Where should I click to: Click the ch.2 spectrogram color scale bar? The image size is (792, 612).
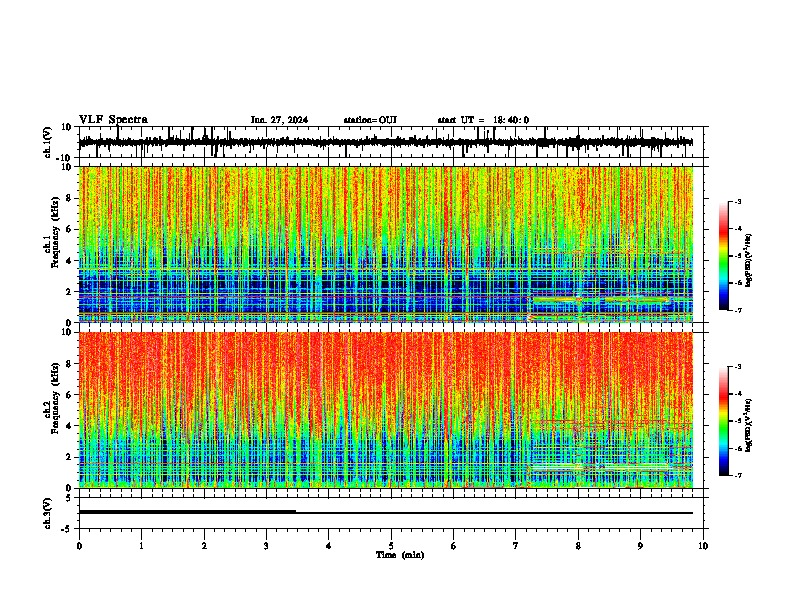tap(723, 421)
